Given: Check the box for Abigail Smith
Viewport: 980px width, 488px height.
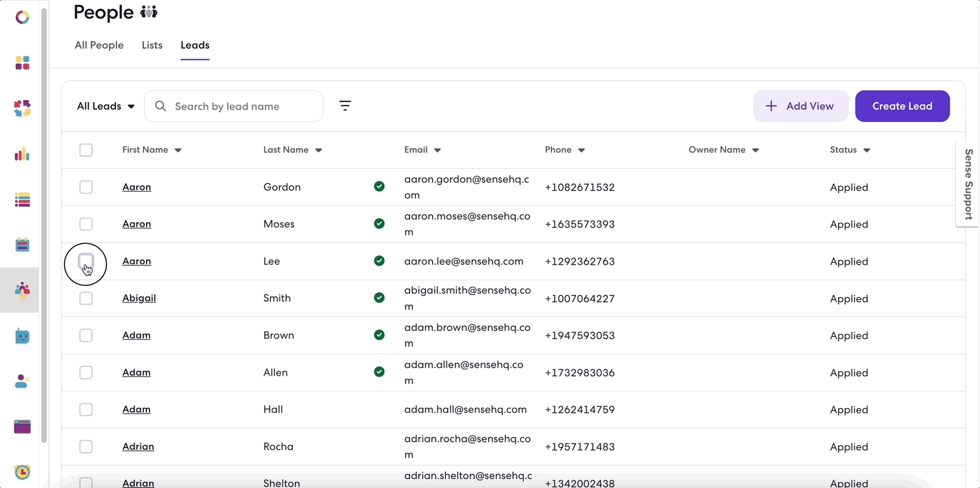Looking at the screenshot, I should click(x=85, y=298).
